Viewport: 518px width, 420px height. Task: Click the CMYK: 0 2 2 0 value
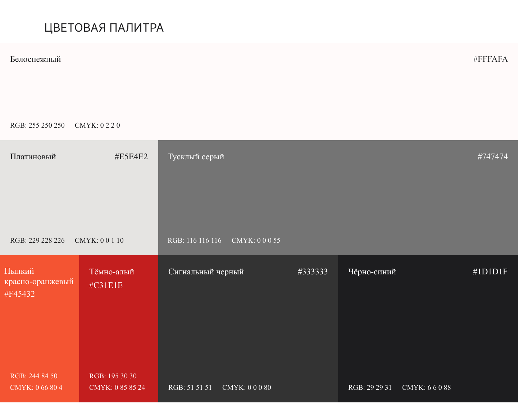coord(97,125)
